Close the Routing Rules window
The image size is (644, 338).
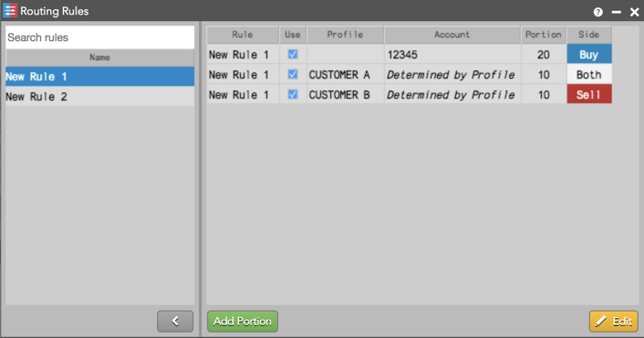[x=634, y=13]
